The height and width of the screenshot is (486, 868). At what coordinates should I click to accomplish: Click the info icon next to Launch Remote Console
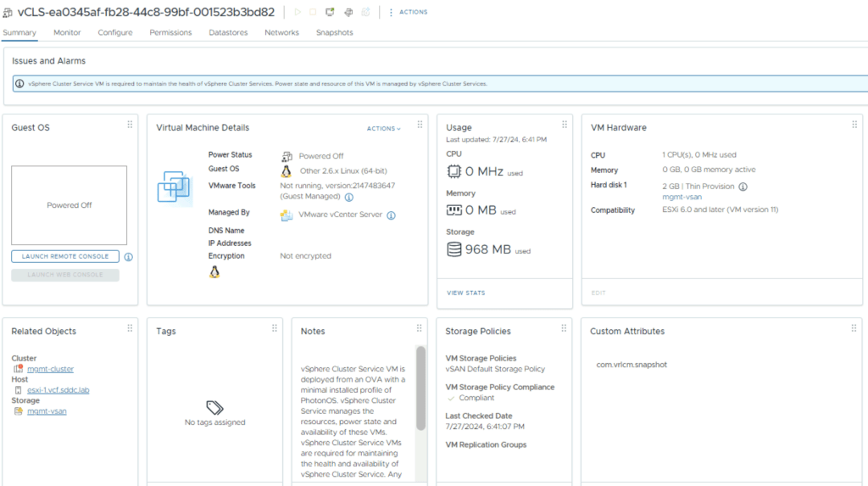(128, 256)
